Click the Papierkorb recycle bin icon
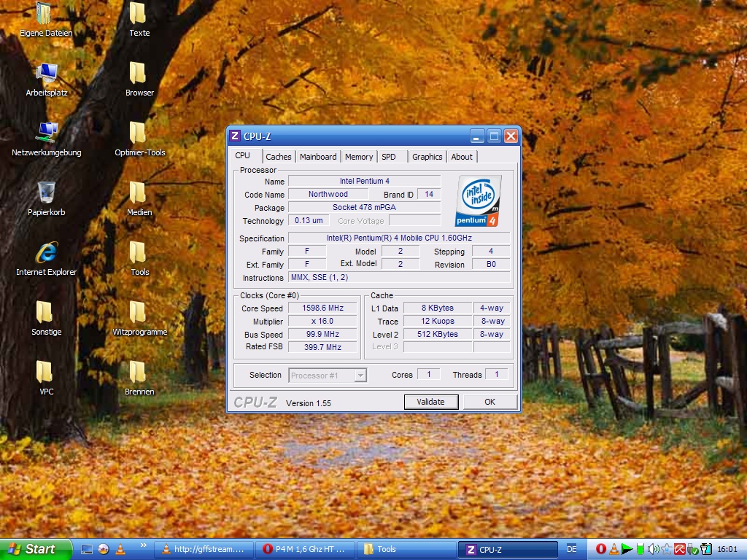This screenshot has width=747, height=560. click(x=47, y=194)
